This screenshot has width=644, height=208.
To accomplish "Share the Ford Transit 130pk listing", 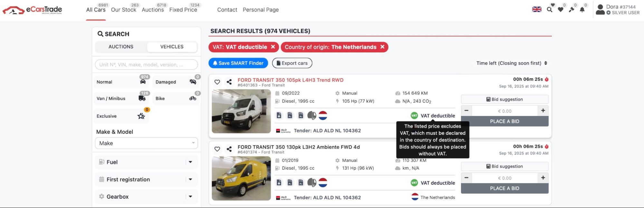I will (x=229, y=149).
